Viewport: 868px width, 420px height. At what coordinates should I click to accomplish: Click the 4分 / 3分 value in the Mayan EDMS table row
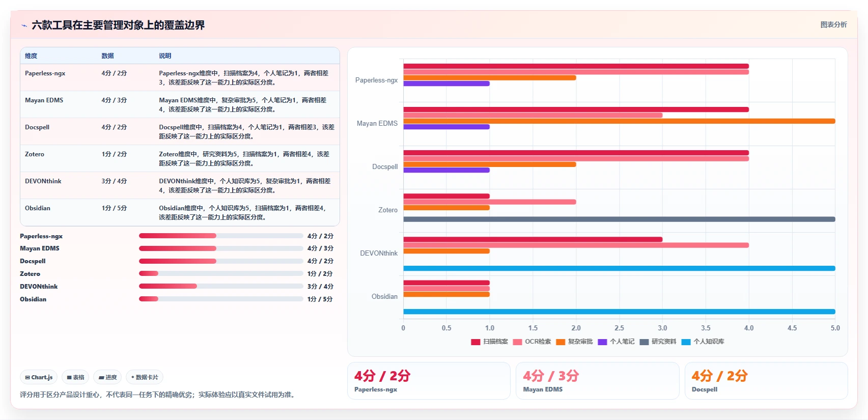coord(114,100)
